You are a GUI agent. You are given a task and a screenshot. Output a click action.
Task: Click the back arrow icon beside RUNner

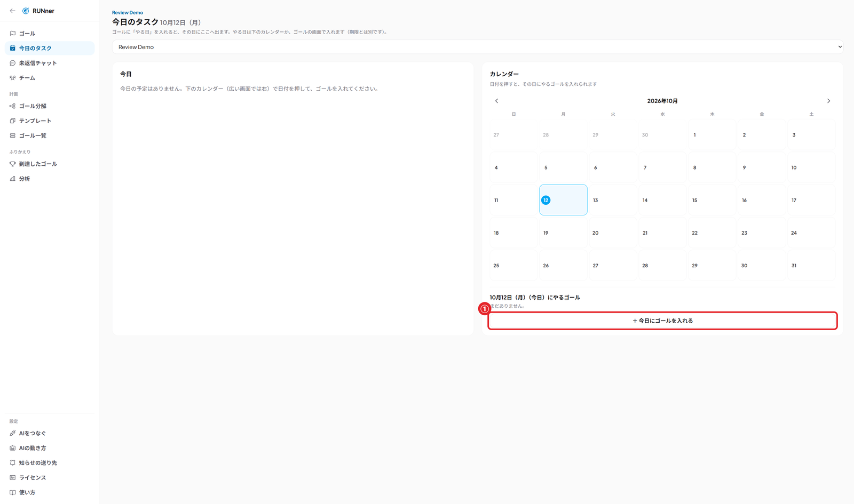tap(13, 11)
